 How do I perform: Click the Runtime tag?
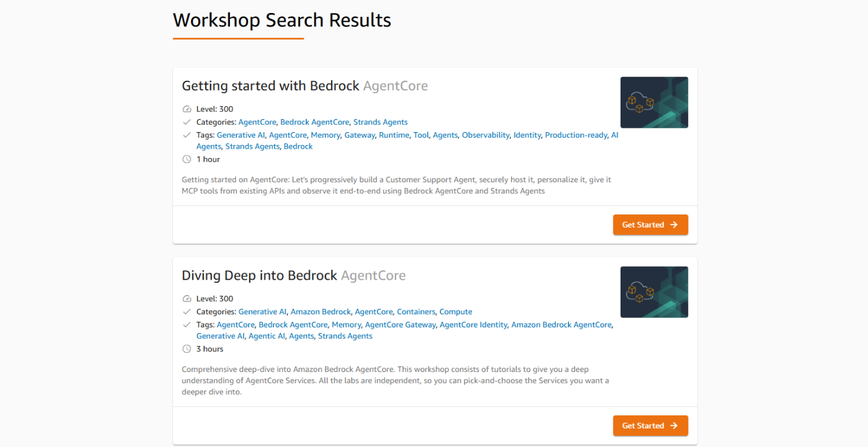[x=394, y=135]
